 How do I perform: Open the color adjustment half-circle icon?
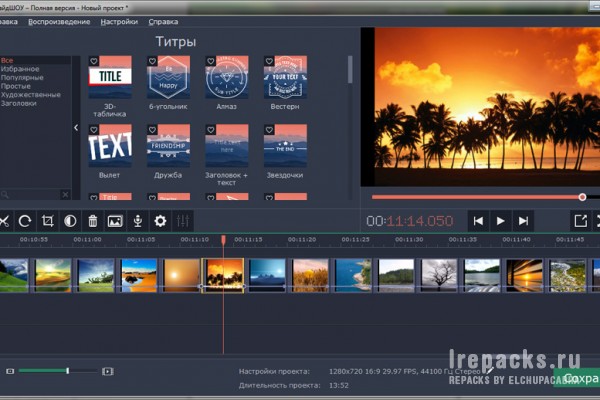point(70,221)
